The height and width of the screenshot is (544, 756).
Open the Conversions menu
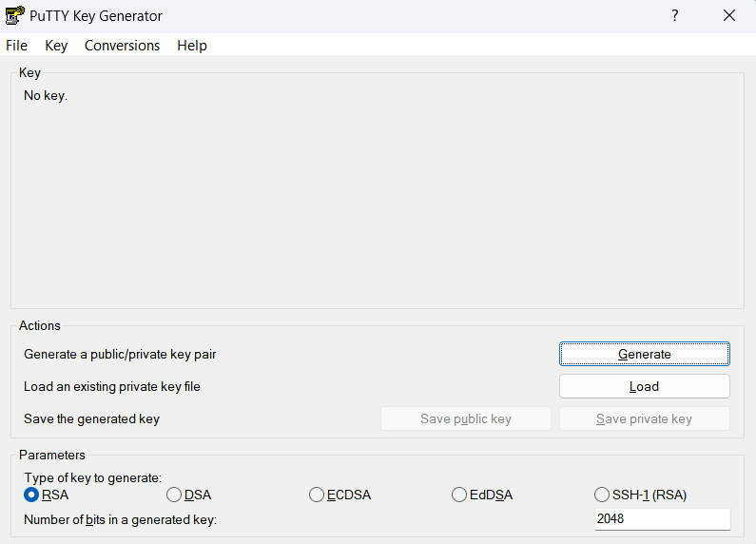click(x=122, y=46)
